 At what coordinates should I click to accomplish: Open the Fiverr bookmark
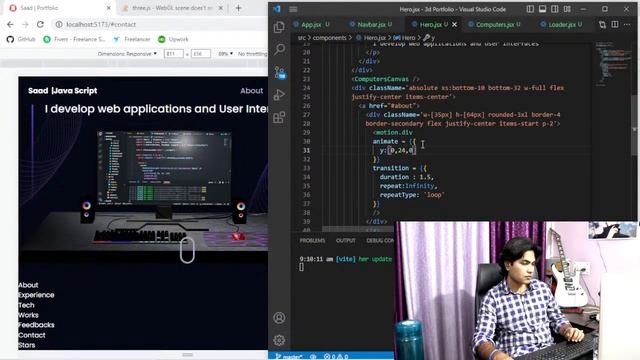(74, 39)
